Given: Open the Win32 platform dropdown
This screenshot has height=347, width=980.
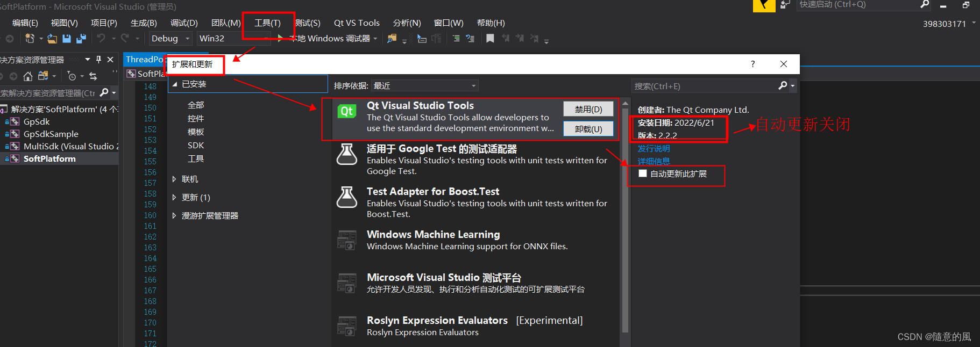Looking at the screenshot, I should tap(233, 39).
